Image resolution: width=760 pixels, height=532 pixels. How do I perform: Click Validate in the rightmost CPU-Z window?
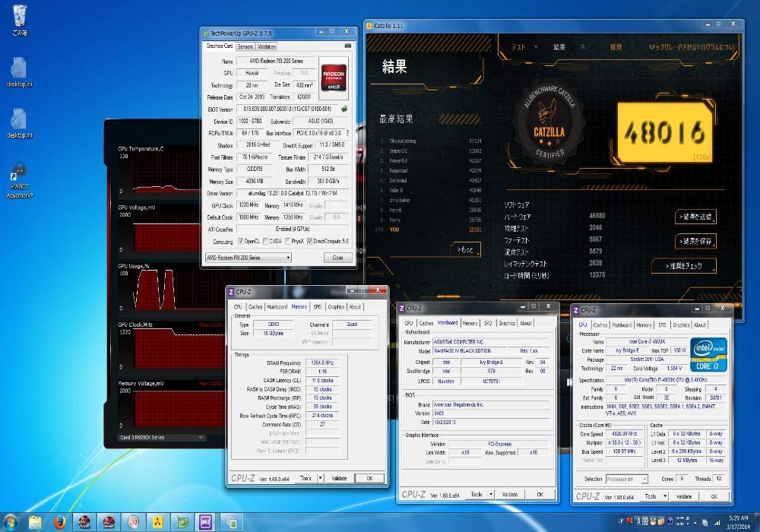[x=684, y=496]
